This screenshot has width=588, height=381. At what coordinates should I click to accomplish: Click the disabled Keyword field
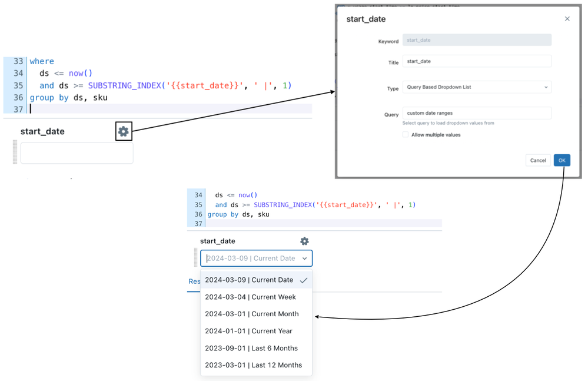[477, 40]
